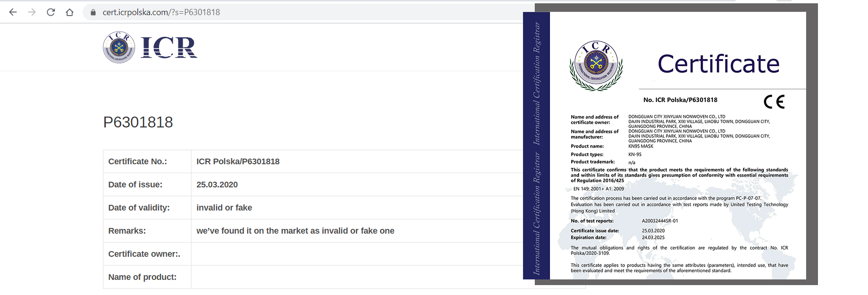868x295 pixels.
Task: Click the round ICR seal logo in the header
Action: (119, 47)
